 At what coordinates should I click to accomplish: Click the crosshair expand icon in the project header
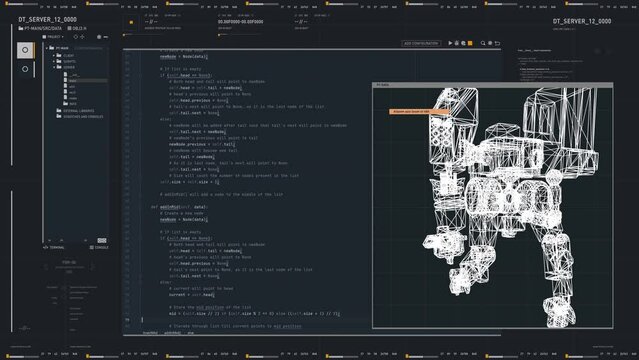click(x=82, y=37)
